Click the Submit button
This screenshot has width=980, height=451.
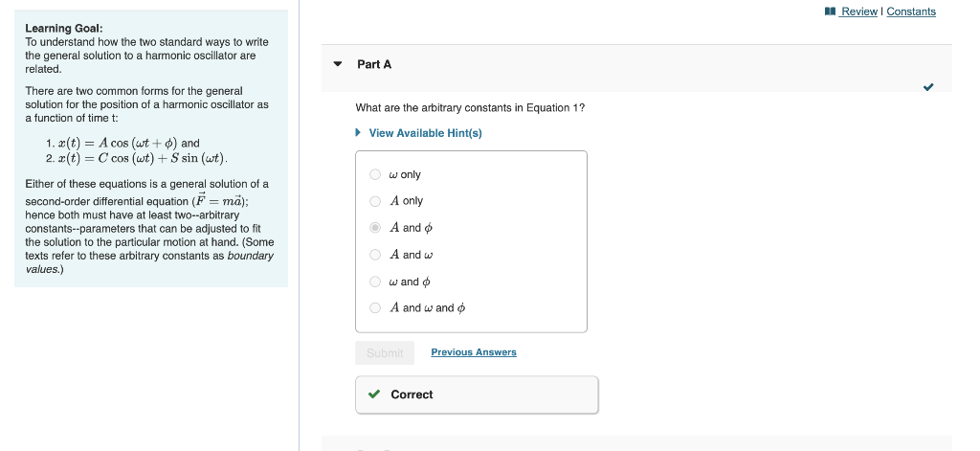click(385, 352)
